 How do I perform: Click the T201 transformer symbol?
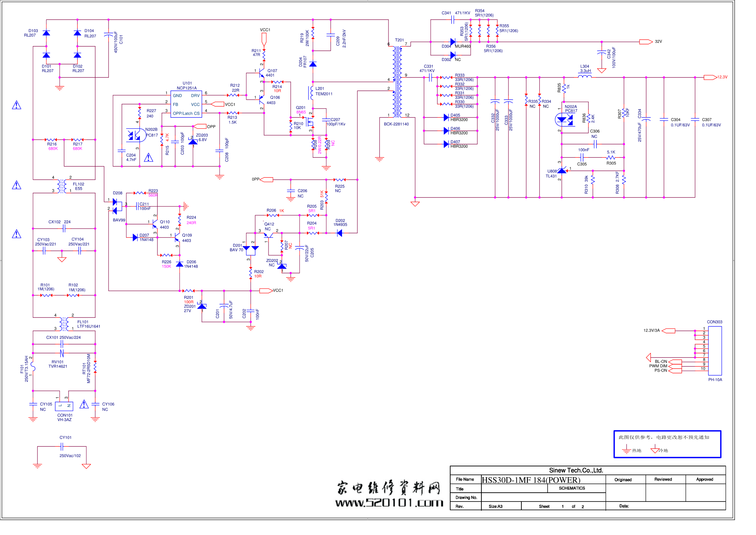[x=398, y=82]
